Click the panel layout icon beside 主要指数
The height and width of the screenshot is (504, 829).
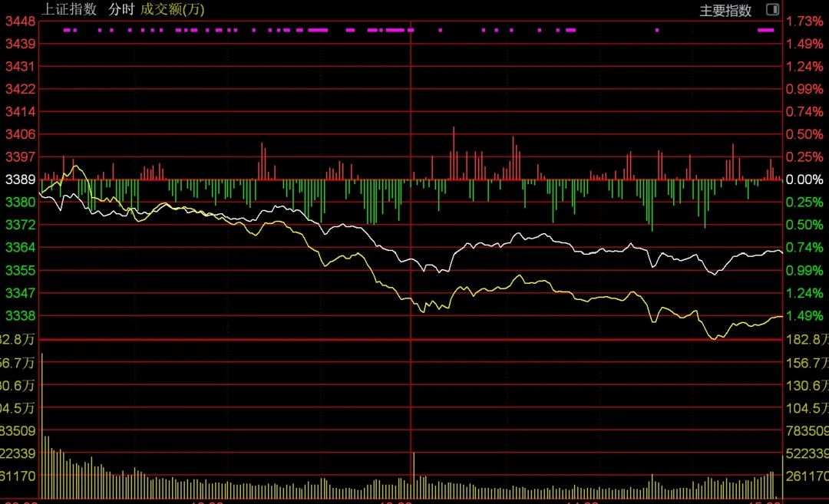tap(772, 10)
